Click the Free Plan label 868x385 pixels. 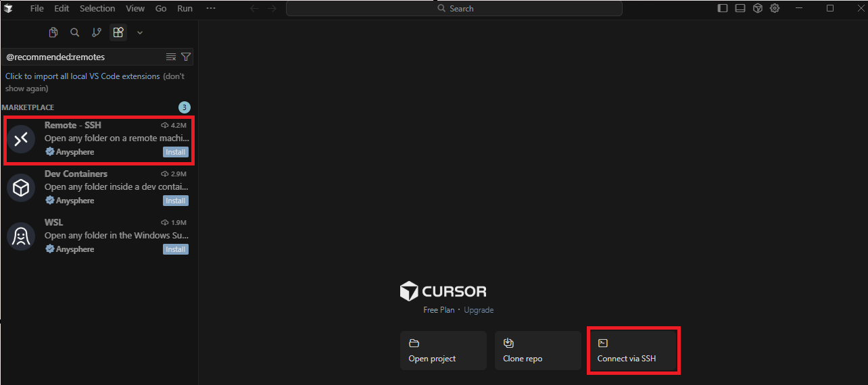[x=439, y=310]
